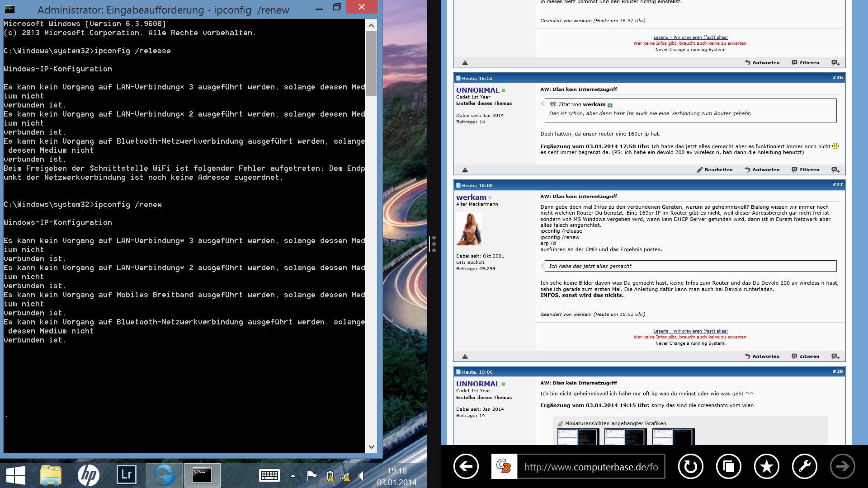Open first attached screenshot thumbnail
This screenshot has height=488, width=868.
[x=577, y=437]
